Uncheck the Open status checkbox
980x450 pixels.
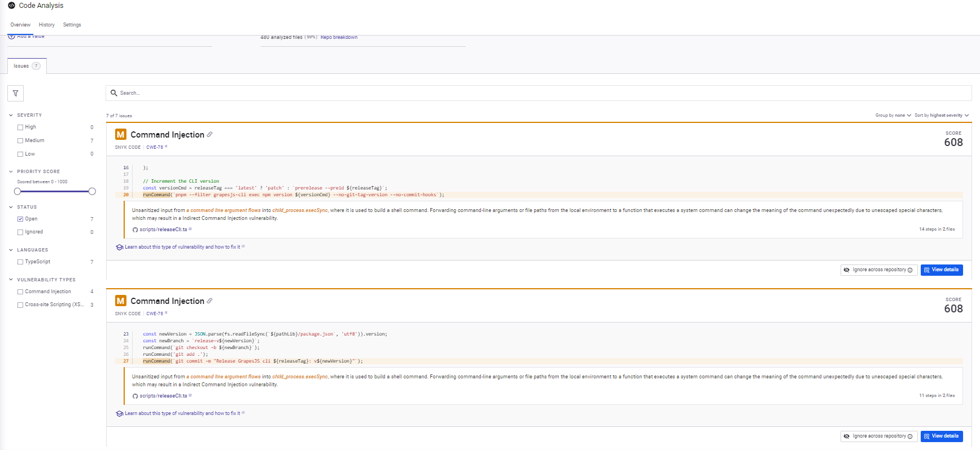coord(20,219)
